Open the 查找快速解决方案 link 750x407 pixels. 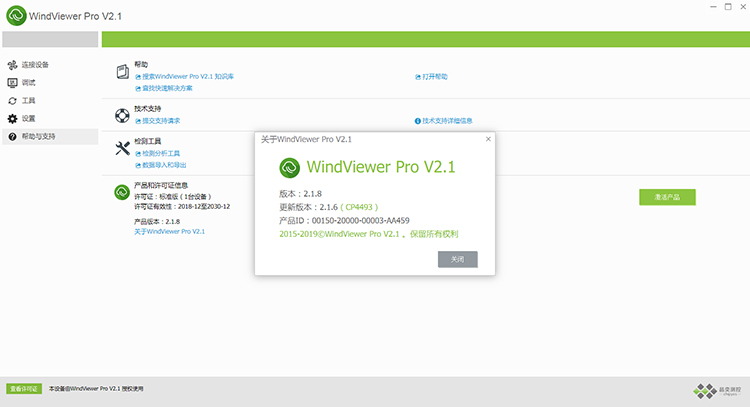coord(164,88)
